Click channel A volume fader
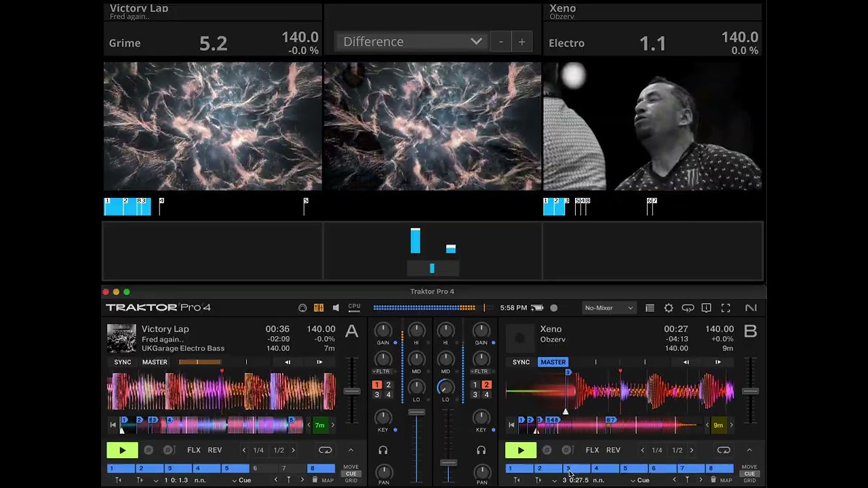868x488 pixels. pos(416,411)
